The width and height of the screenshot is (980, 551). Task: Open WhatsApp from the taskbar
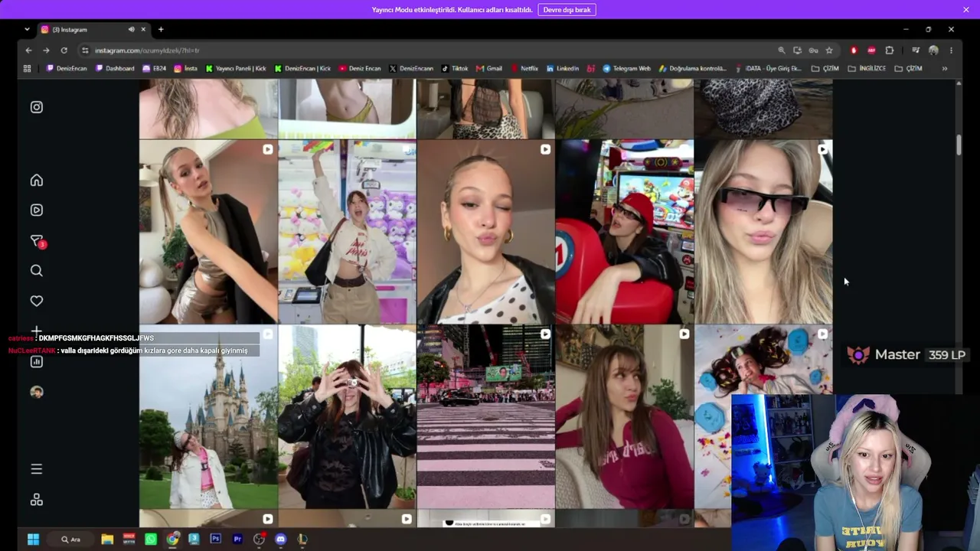point(151,540)
